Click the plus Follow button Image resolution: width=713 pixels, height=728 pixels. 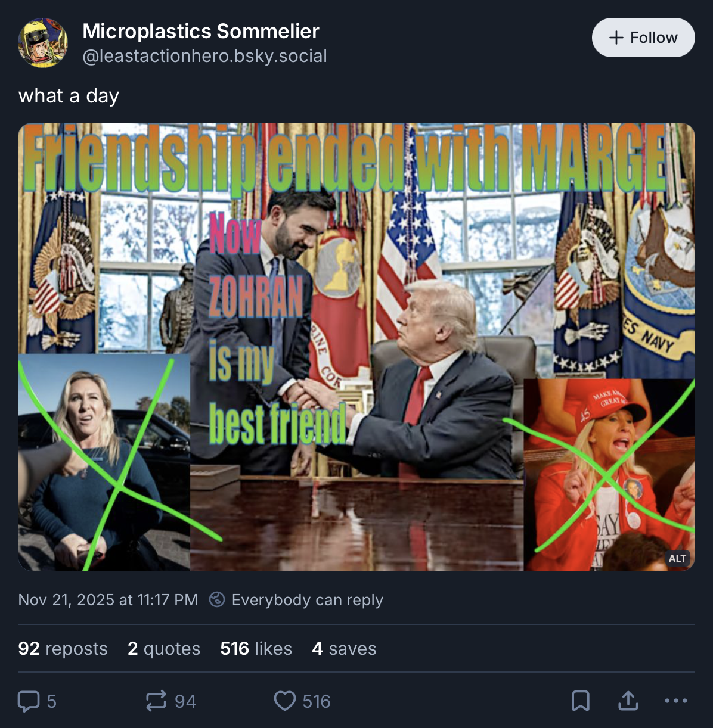[643, 38]
